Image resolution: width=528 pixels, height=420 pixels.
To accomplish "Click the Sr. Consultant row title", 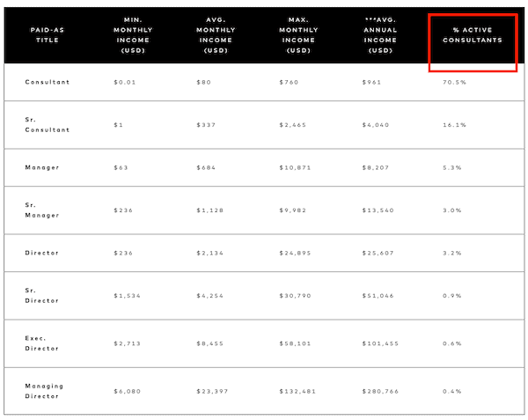I will click(x=48, y=125).
